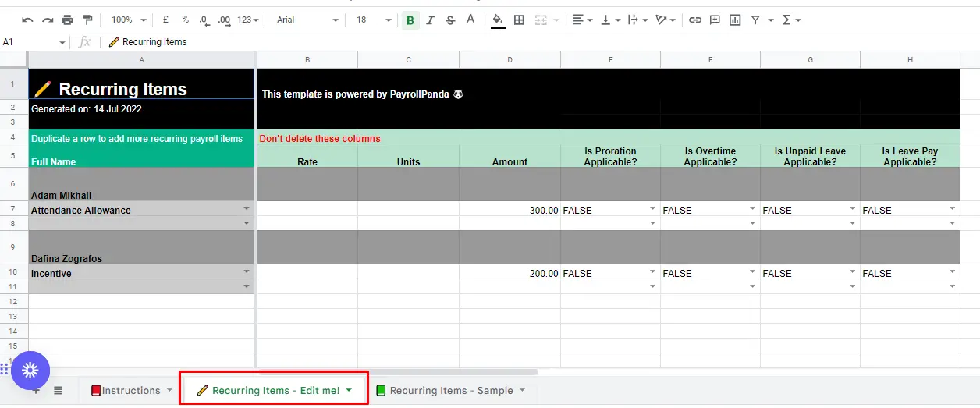980x408 pixels.
Task: Click the functions sigma button
Action: [x=791, y=20]
